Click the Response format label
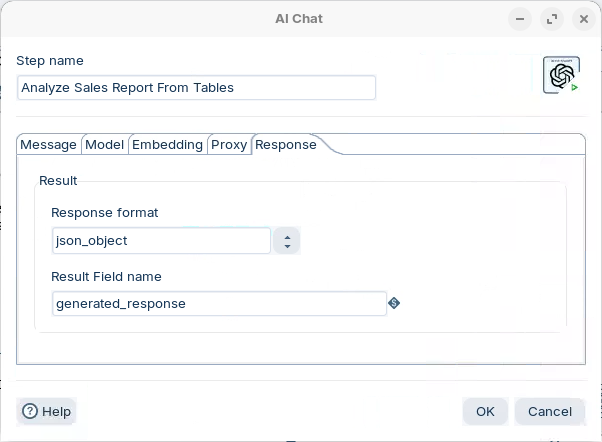 (105, 212)
